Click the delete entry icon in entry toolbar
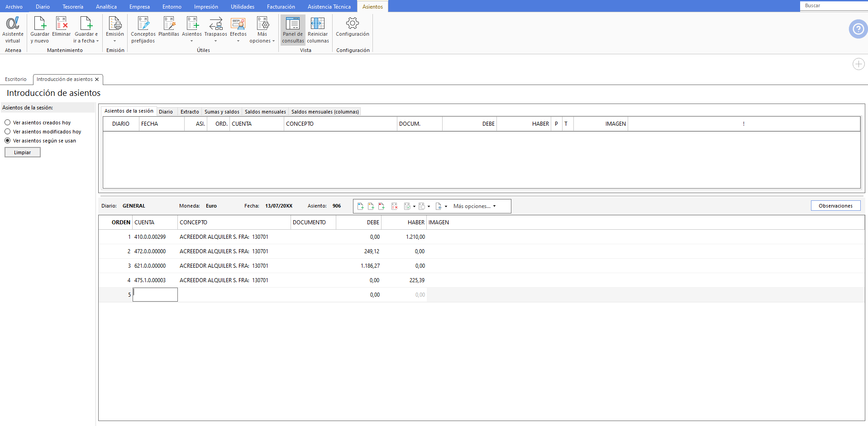 395,206
